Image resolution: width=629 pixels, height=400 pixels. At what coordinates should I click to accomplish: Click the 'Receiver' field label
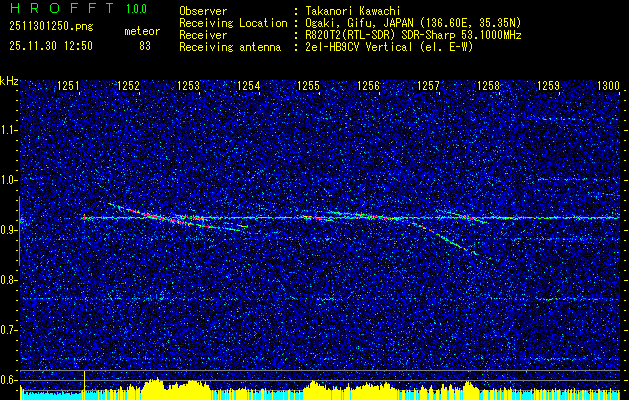203,35
